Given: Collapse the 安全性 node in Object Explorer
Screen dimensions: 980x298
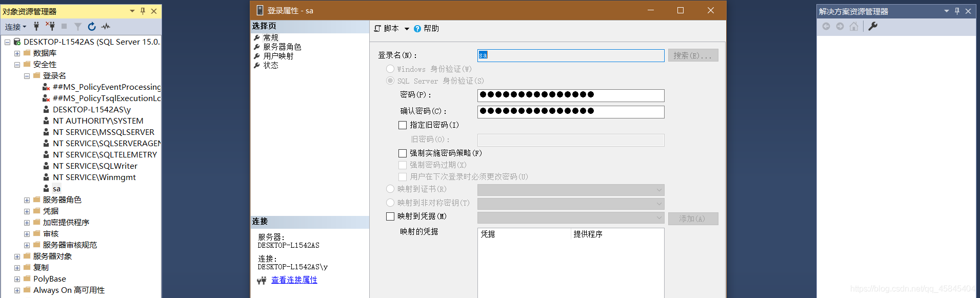Looking at the screenshot, I should (17, 65).
